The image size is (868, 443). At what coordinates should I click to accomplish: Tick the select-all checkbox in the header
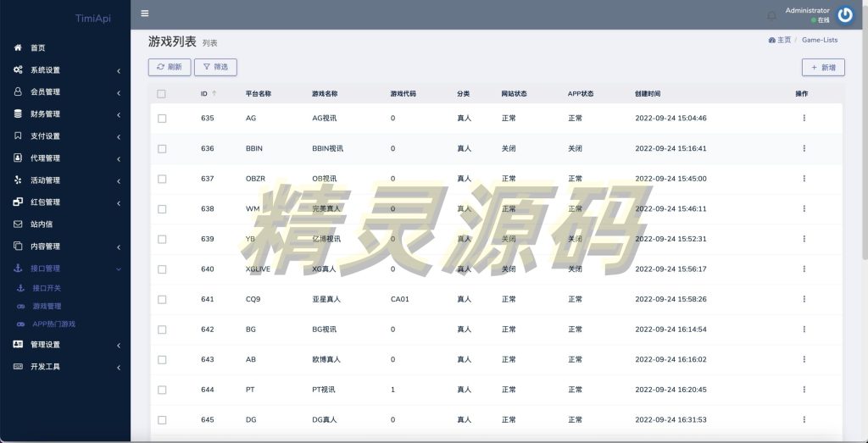pyautogui.click(x=161, y=94)
